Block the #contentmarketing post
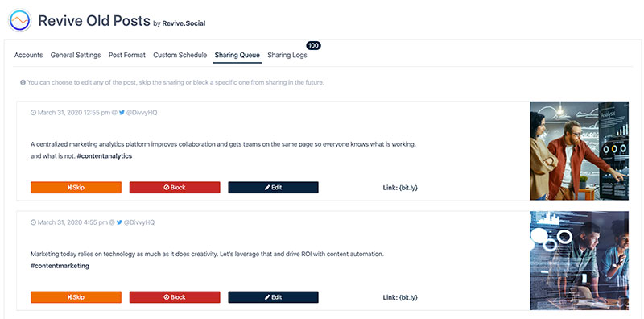The width and height of the screenshot is (644, 319). coord(175,297)
